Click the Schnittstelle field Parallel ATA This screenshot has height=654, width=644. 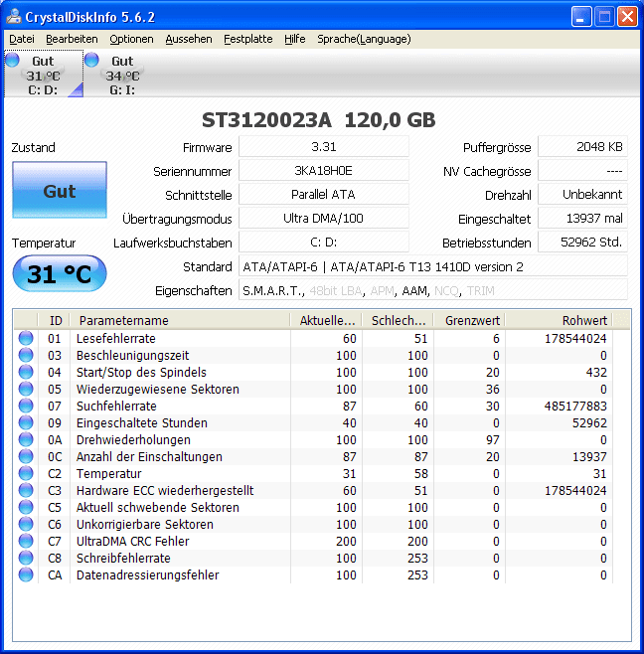pos(324,195)
